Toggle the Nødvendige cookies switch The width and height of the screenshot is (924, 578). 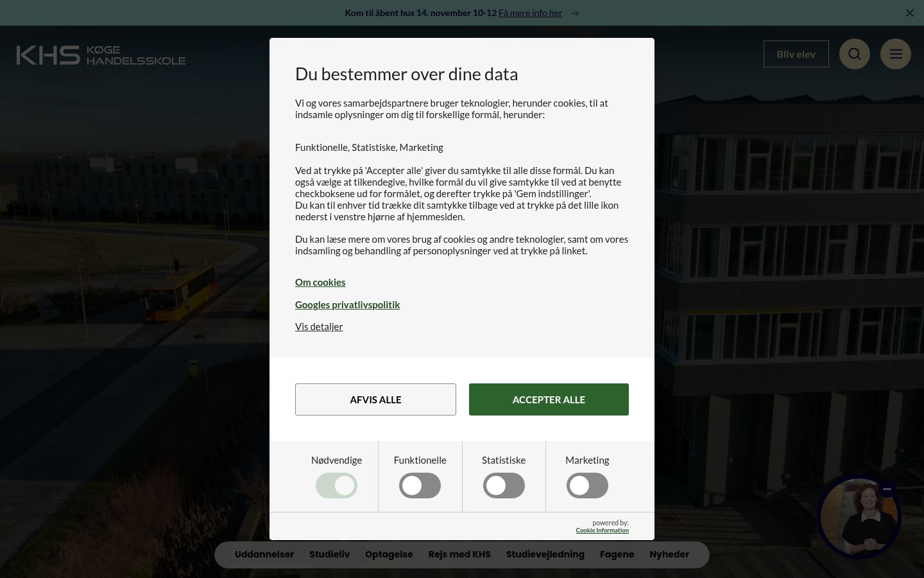(336, 486)
